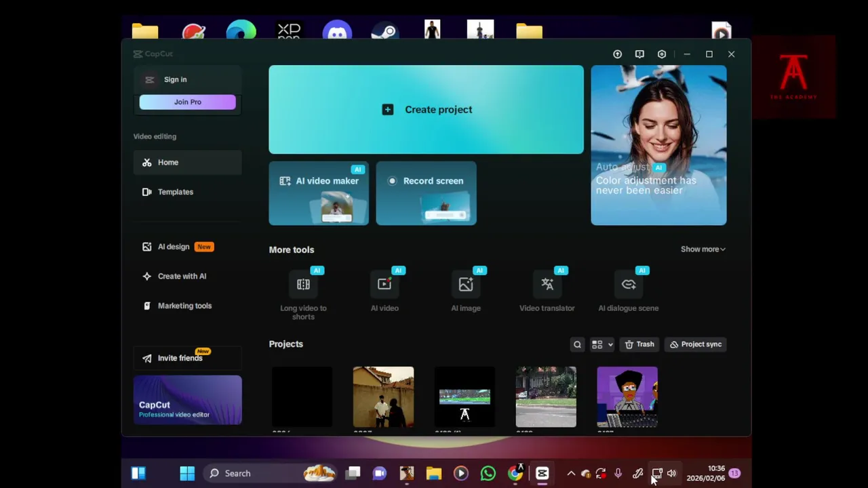Open the Long video to shorts tool
Screen dimensions: 868x488
pyautogui.click(x=303, y=296)
